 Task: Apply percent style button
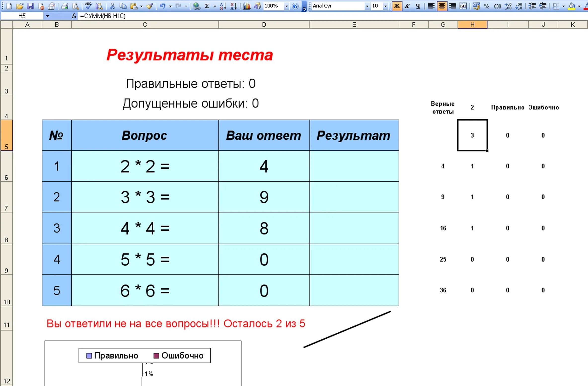coord(487,6)
